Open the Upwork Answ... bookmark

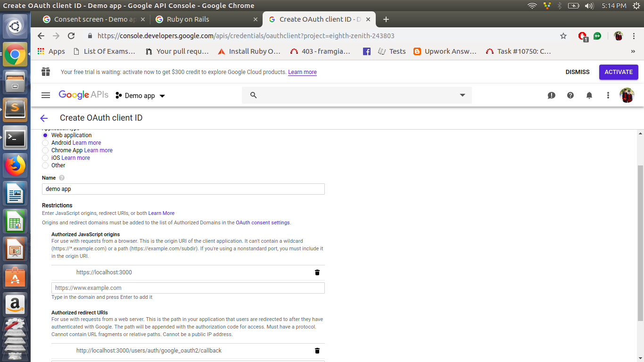coord(445,51)
